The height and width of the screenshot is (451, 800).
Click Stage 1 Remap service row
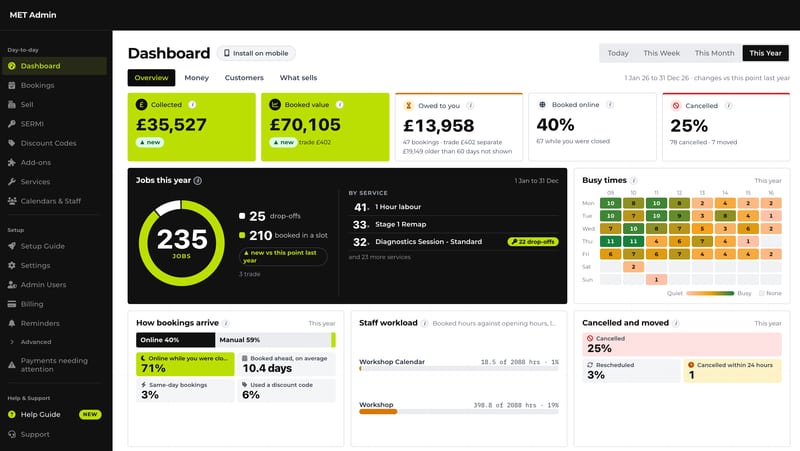pos(454,224)
